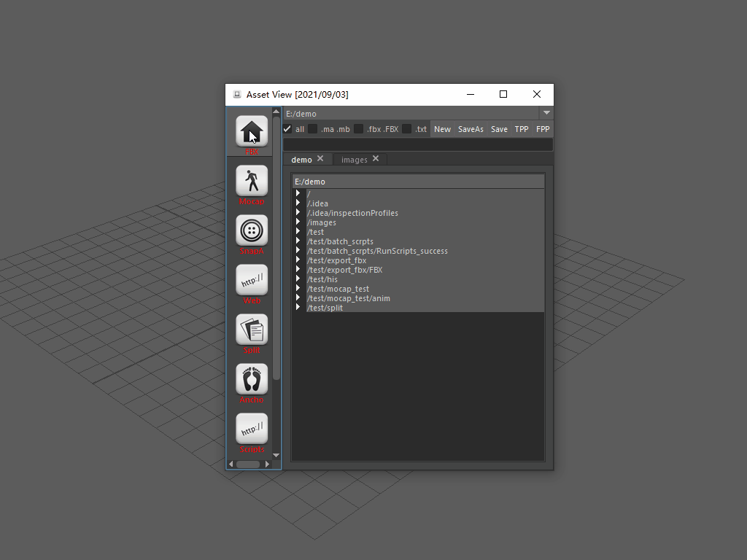This screenshot has height=560, width=747.
Task: Open the Split documents tool
Action: coord(252,330)
